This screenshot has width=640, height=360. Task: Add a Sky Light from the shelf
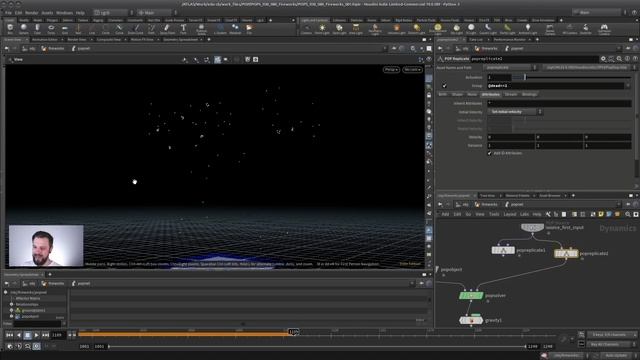pyautogui.click(x=457, y=29)
